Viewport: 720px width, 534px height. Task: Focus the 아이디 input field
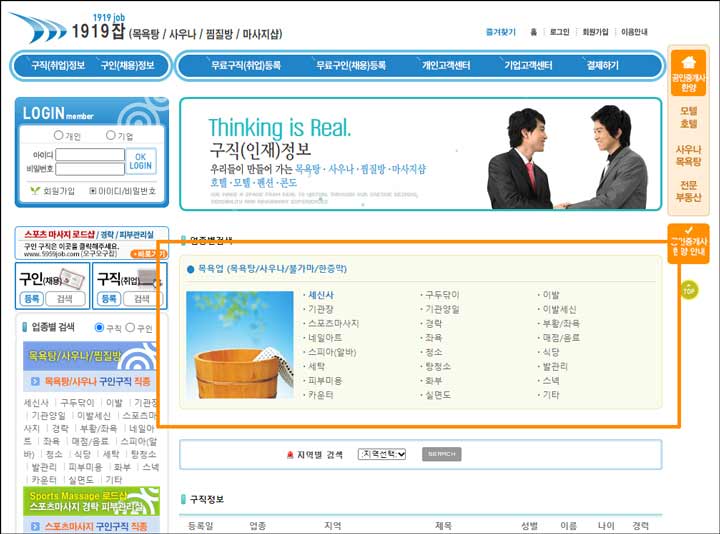pyautogui.click(x=90, y=155)
